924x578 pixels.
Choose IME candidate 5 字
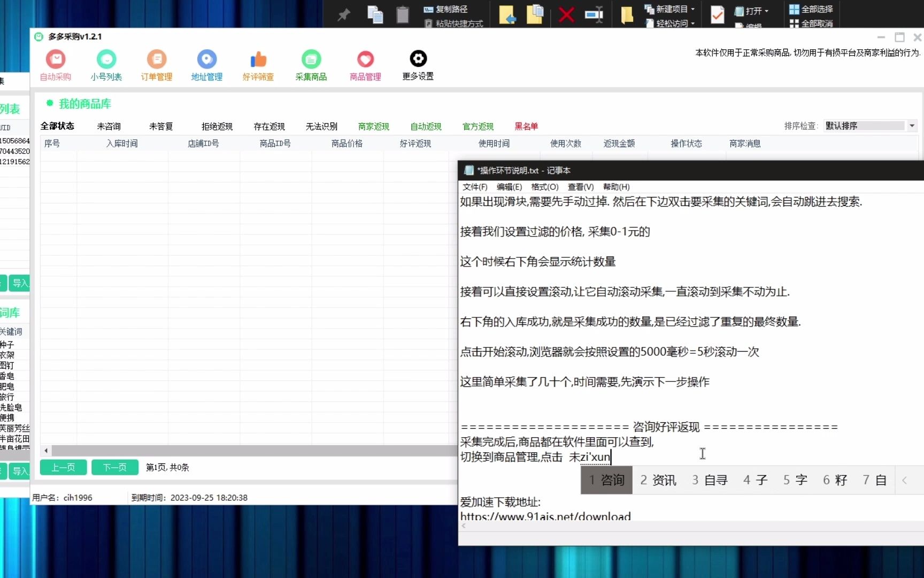(x=795, y=480)
